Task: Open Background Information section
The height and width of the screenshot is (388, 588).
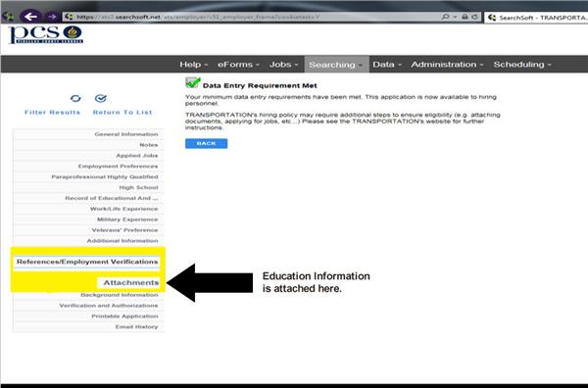Action: tap(88, 295)
